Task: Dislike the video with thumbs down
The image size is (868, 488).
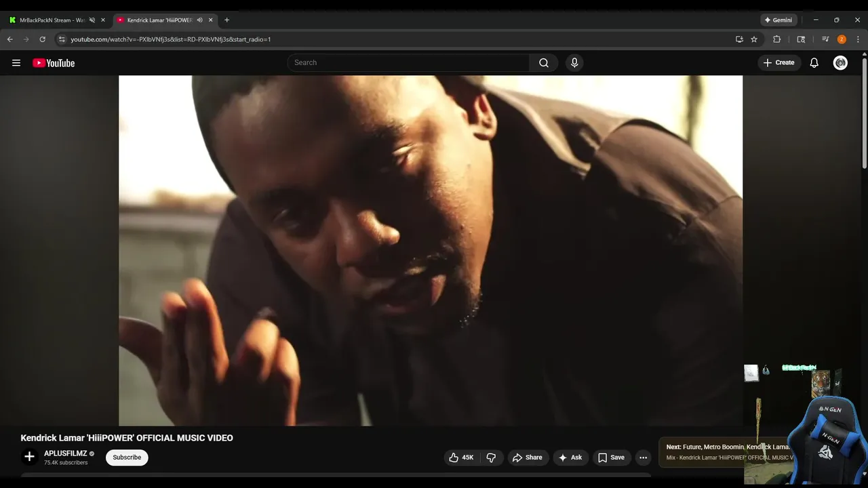Action: [x=491, y=457]
